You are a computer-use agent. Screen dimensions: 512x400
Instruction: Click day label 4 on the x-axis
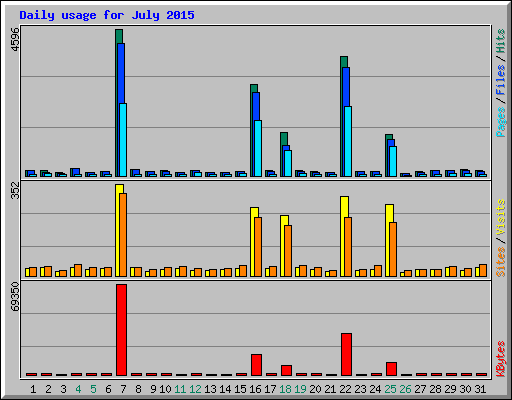pos(78,389)
